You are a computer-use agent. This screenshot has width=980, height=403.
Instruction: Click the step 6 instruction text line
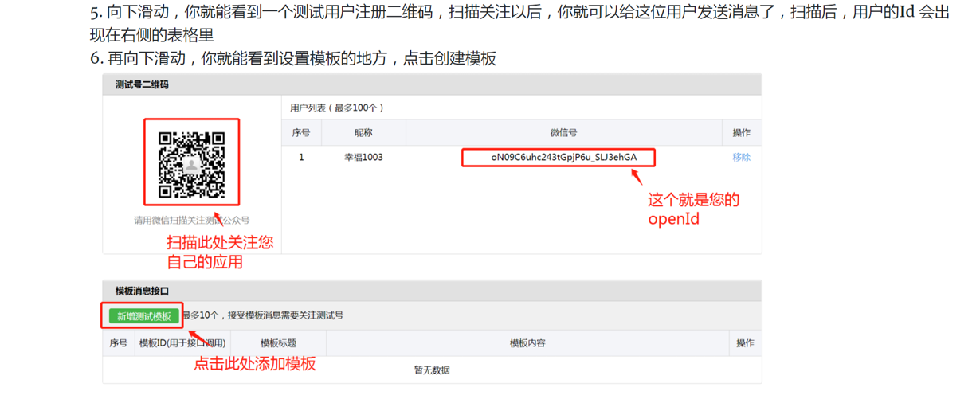(293, 58)
